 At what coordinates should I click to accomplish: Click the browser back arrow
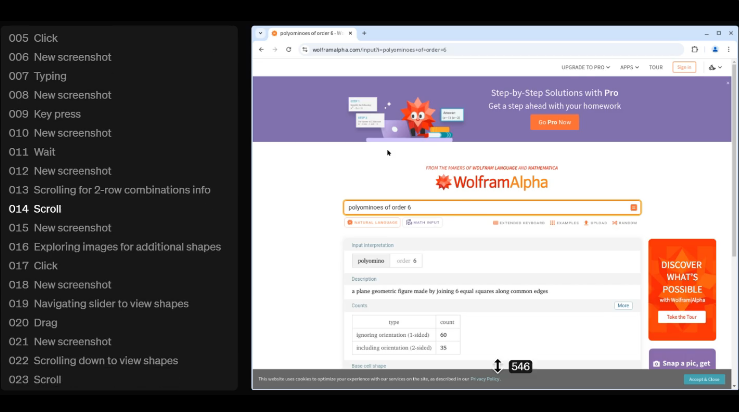point(262,49)
